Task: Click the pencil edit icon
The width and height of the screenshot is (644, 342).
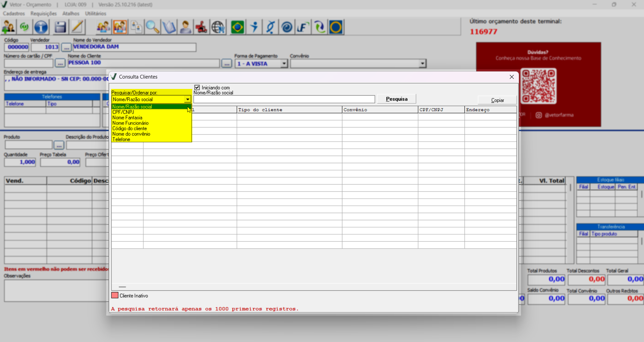Action: coord(77,27)
